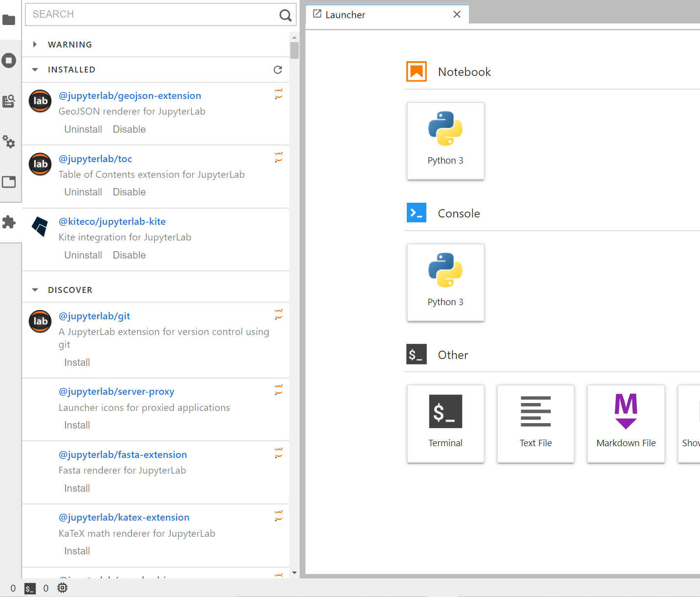This screenshot has width=700, height=597.
Task: Disable the jupyterlab-kite extension
Action: (129, 255)
